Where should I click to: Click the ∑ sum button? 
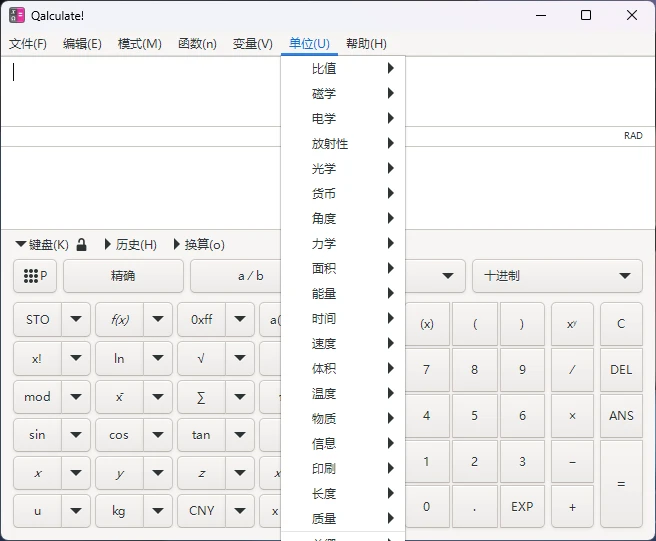[x=202, y=397]
